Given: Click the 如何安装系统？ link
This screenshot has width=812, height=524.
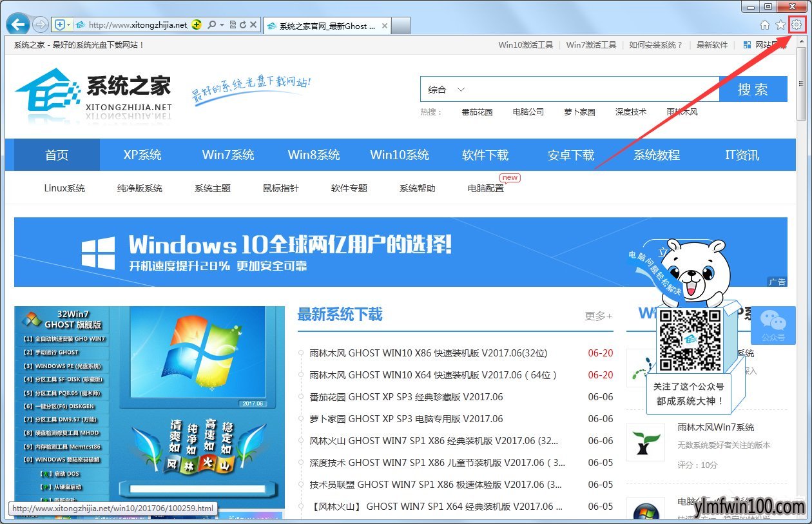Looking at the screenshot, I should (x=655, y=44).
